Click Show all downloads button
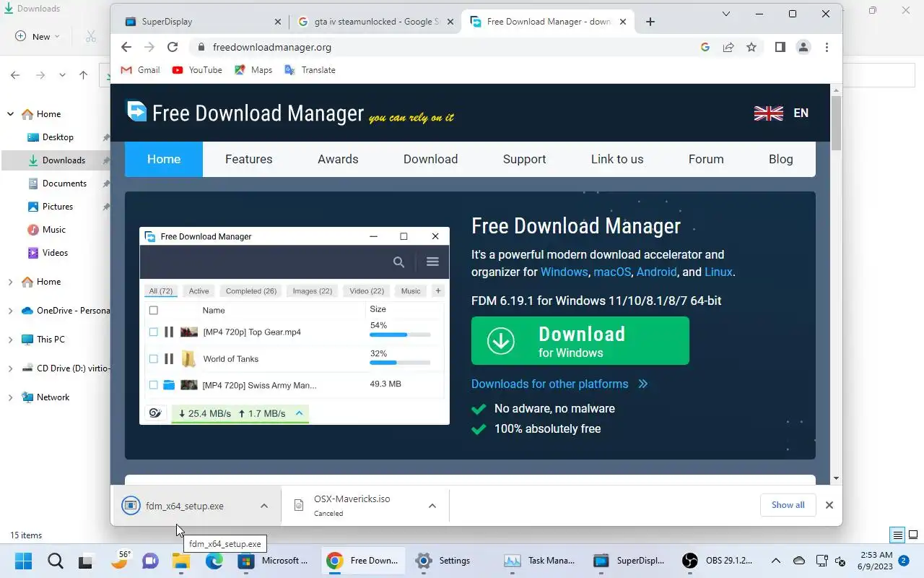Screen dimensions: 924x578 (788, 505)
